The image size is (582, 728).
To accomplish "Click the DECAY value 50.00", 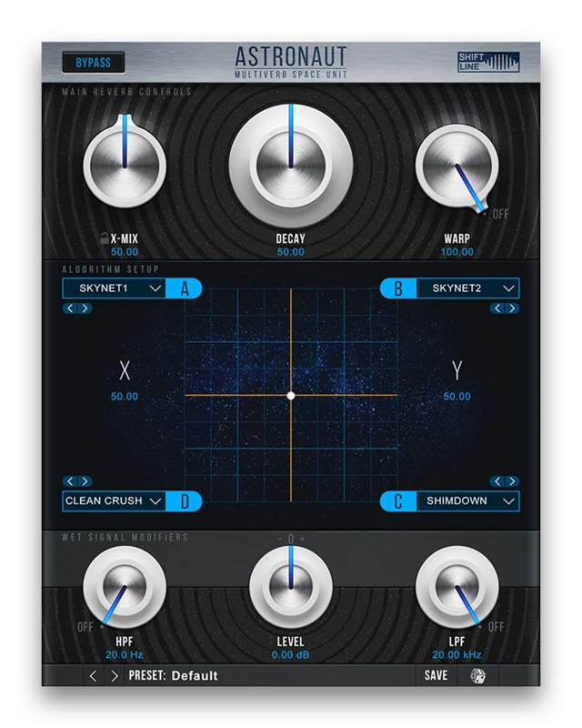I will [291, 252].
